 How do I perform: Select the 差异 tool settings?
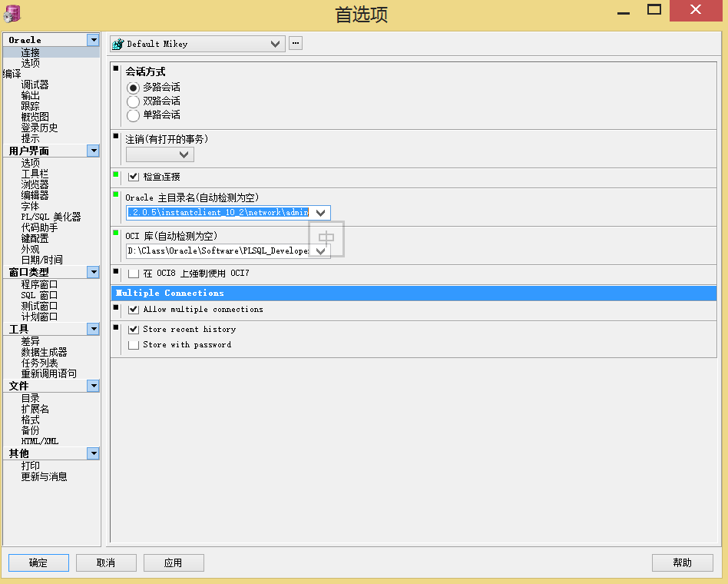(x=30, y=341)
